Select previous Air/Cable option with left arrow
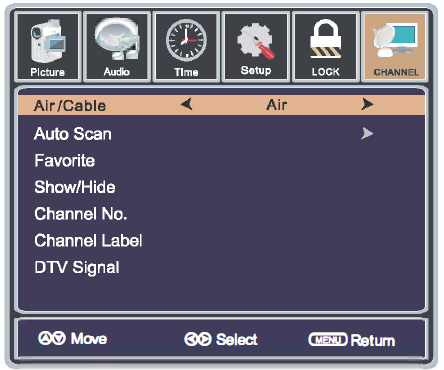This screenshot has width=444, height=370. [187, 104]
